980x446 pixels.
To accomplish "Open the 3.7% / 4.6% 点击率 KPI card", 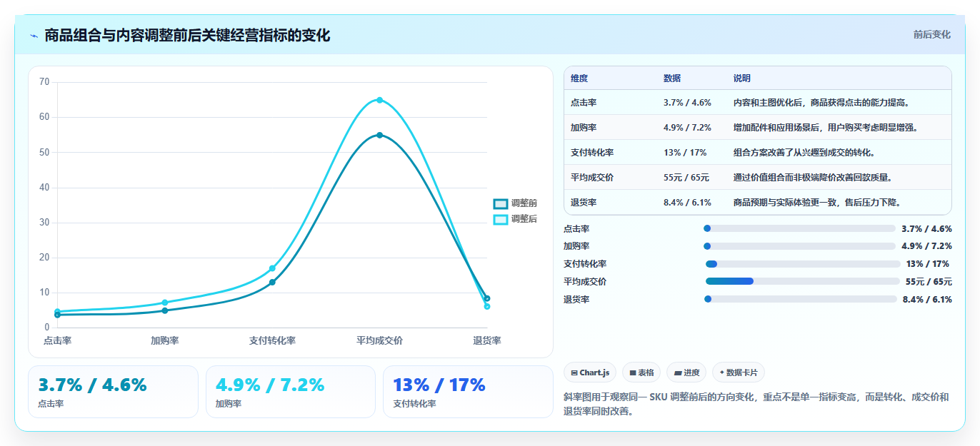I will click(113, 392).
